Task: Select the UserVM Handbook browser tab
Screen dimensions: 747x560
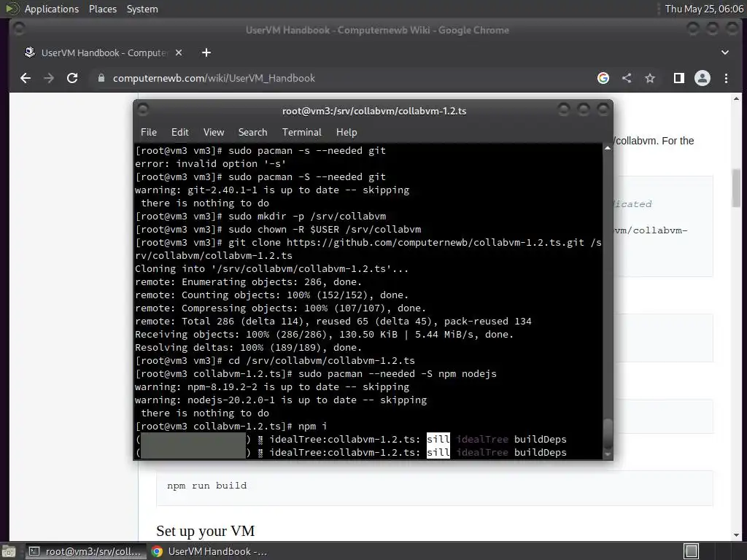Action: click(102, 52)
